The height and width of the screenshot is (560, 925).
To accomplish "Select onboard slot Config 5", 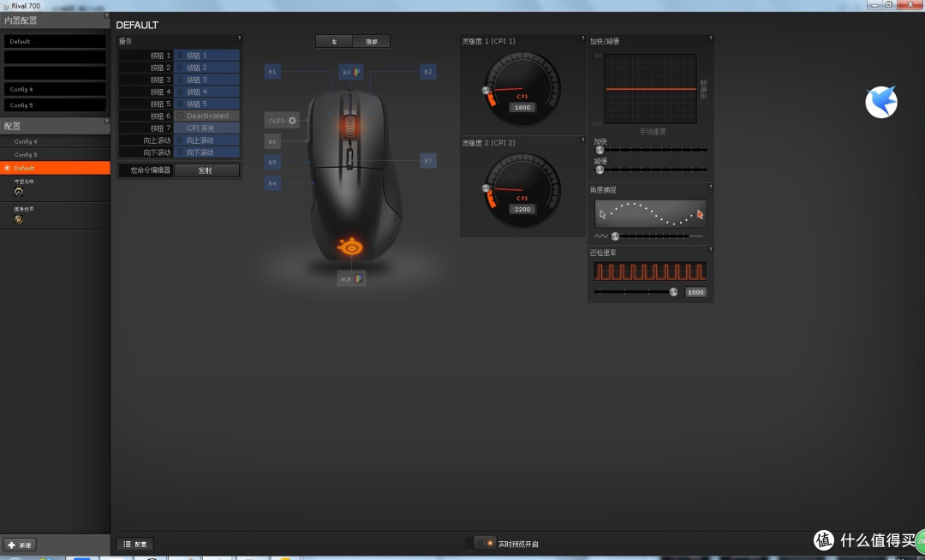I will tap(55, 105).
